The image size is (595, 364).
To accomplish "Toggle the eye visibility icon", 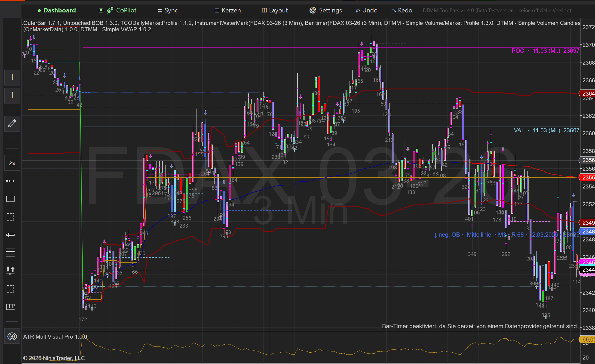I will [x=12, y=336].
